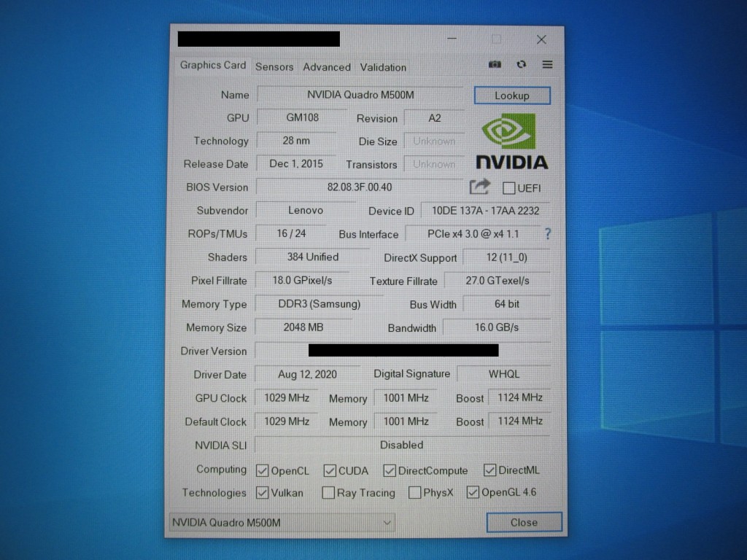
Task: Click the Pixel Fillrate field 18.0 GPixel/s
Action: (302, 281)
